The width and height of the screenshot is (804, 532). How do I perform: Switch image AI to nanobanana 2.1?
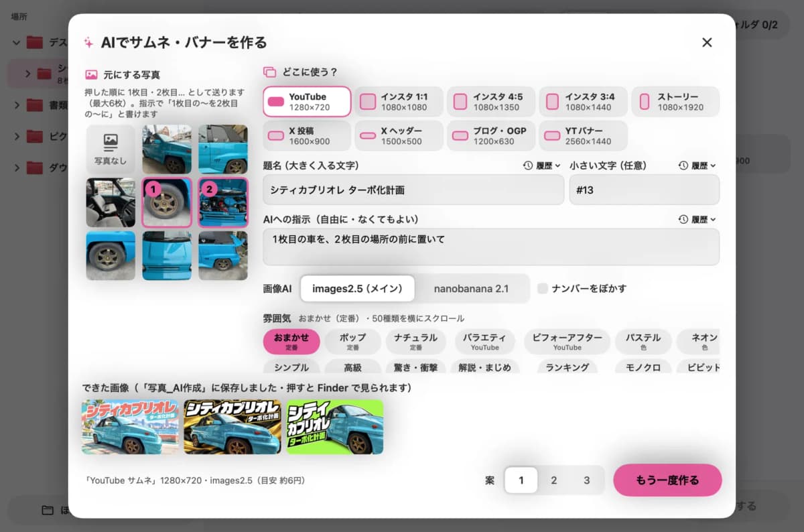(x=472, y=289)
